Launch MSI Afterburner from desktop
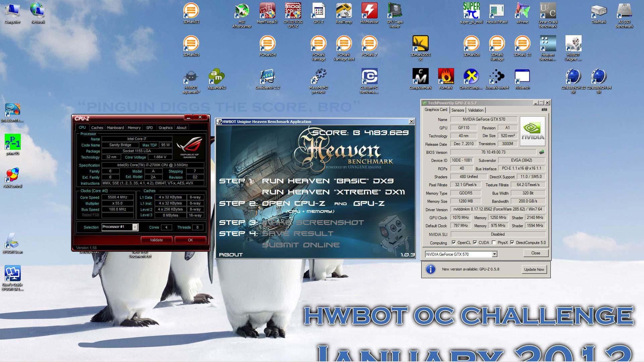This screenshot has height=362, width=644. coord(241,15)
